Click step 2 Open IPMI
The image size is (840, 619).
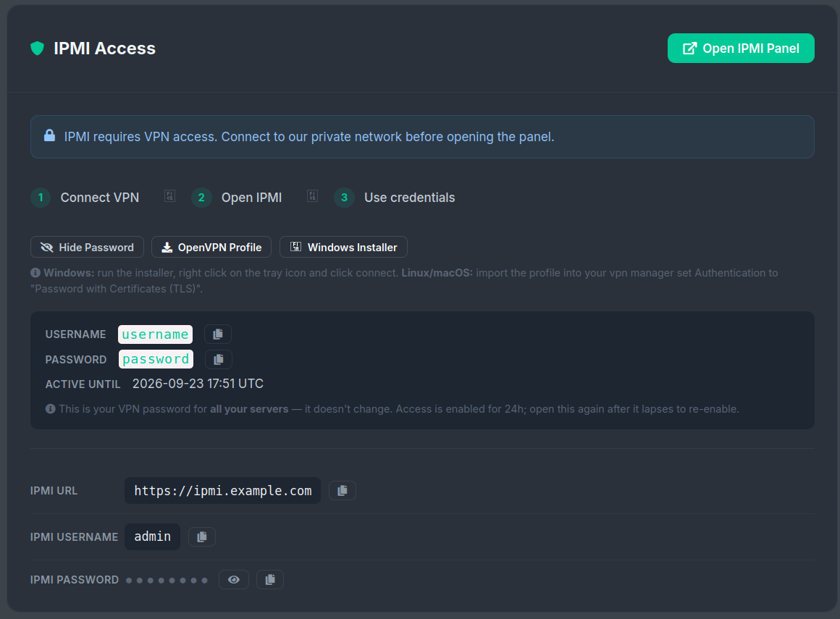[237, 198]
